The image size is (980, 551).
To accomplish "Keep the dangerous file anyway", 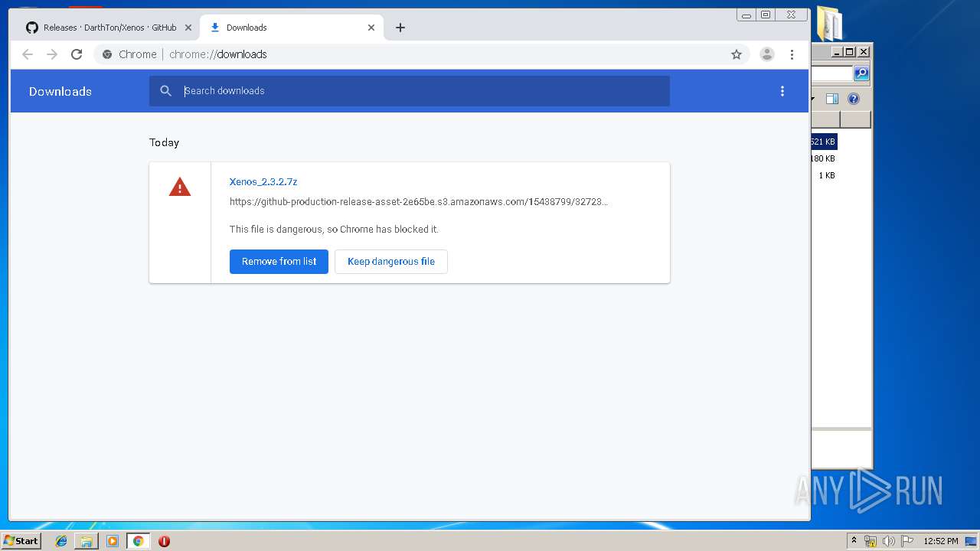I will 391,262.
